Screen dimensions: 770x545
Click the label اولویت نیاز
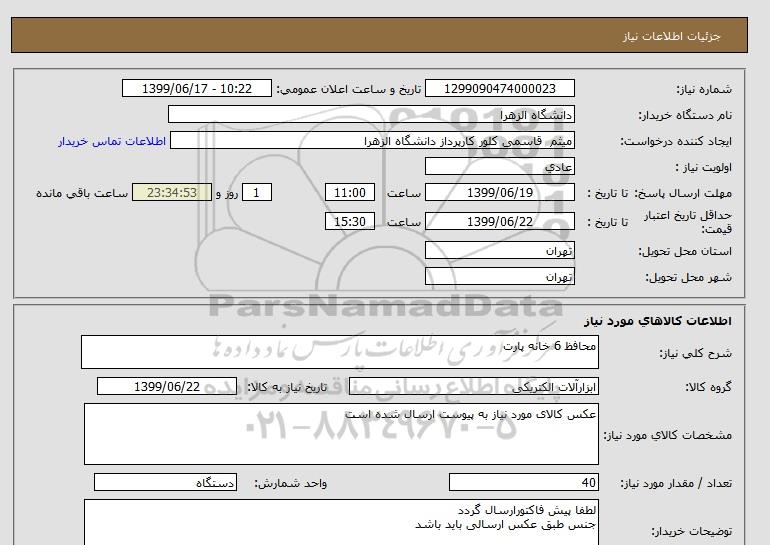click(x=703, y=167)
